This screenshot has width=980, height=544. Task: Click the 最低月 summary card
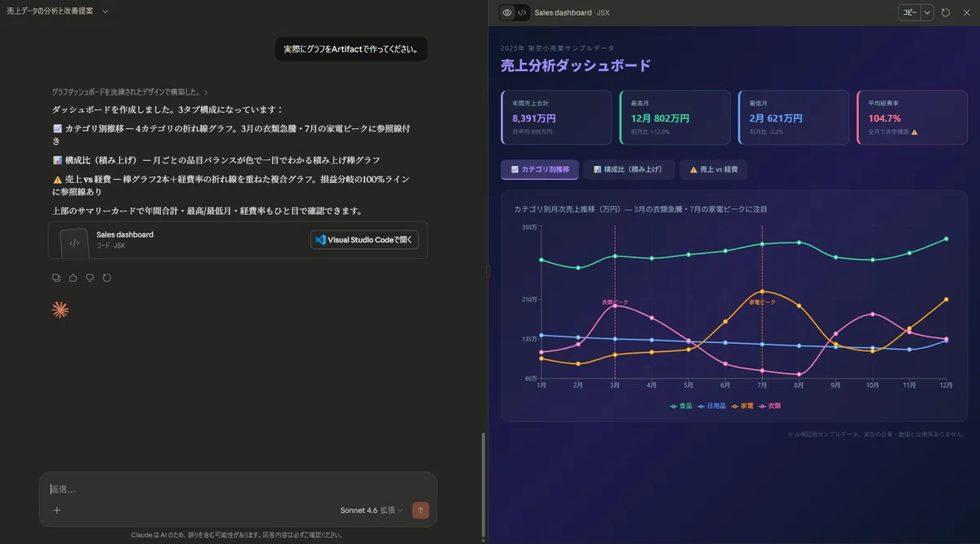[x=793, y=118]
